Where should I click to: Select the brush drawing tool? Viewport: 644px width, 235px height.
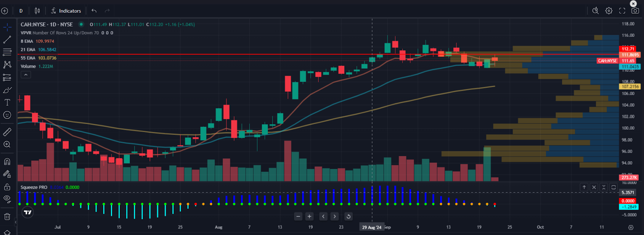tap(7, 90)
